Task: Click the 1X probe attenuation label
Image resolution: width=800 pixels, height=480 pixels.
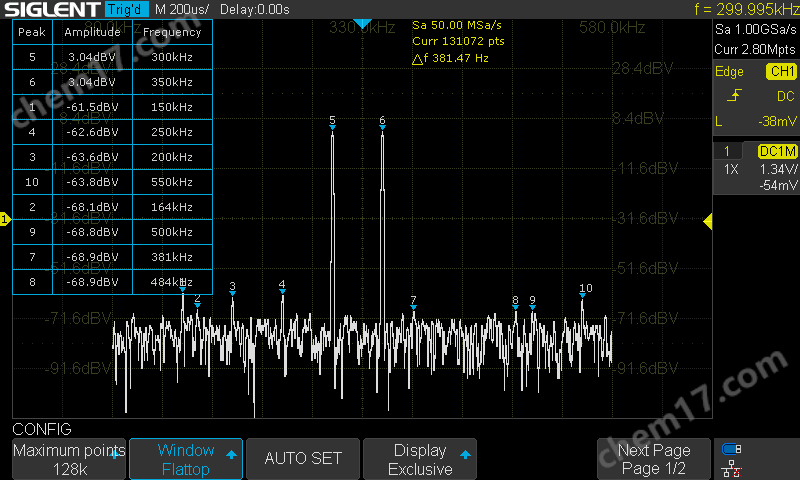Action: (731, 169)
